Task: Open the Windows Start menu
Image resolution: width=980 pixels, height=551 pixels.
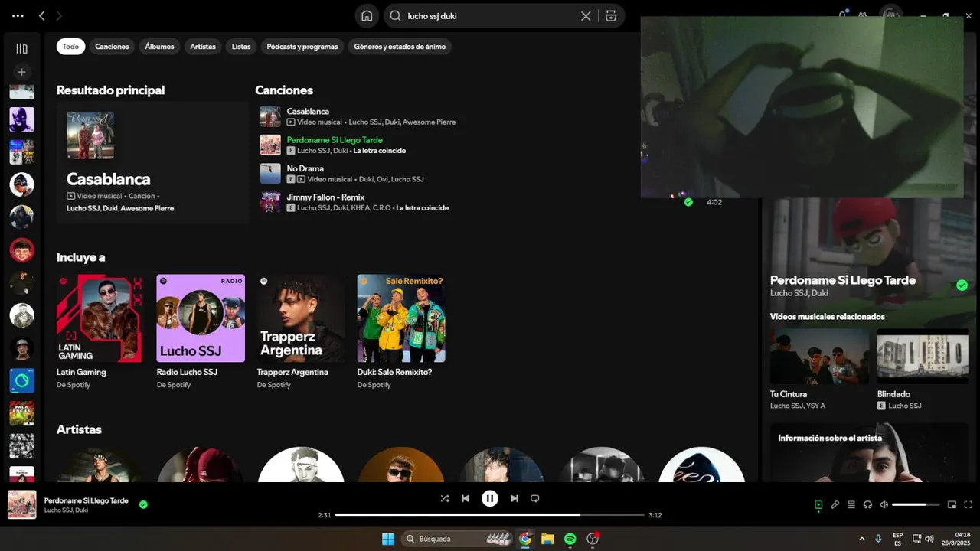Action: point(388,539)
